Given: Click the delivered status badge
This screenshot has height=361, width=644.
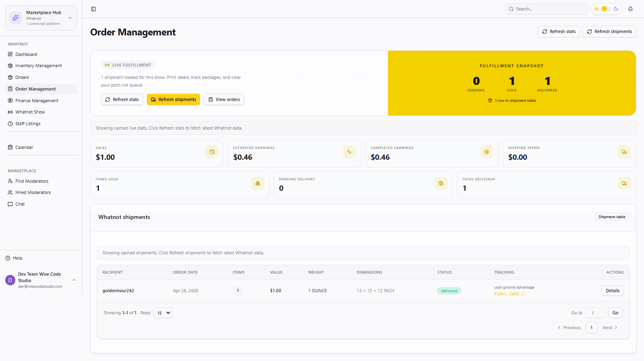Looking at the screenshot, I should (x=449, y=291).
